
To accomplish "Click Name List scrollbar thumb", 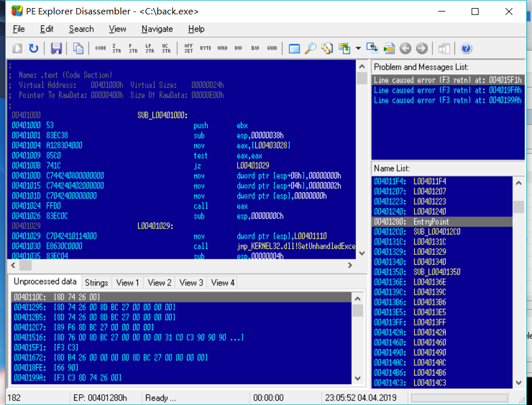I will point(518,207).
